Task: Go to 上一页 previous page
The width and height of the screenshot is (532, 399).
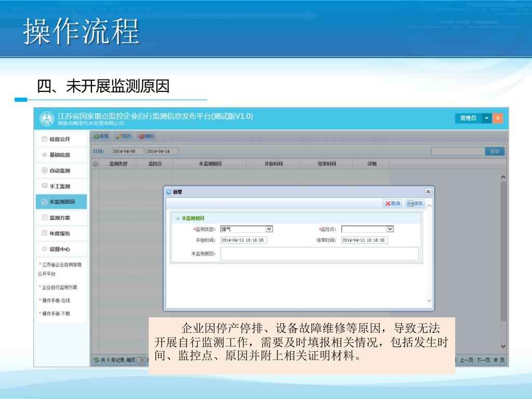Action: [466, 360]
